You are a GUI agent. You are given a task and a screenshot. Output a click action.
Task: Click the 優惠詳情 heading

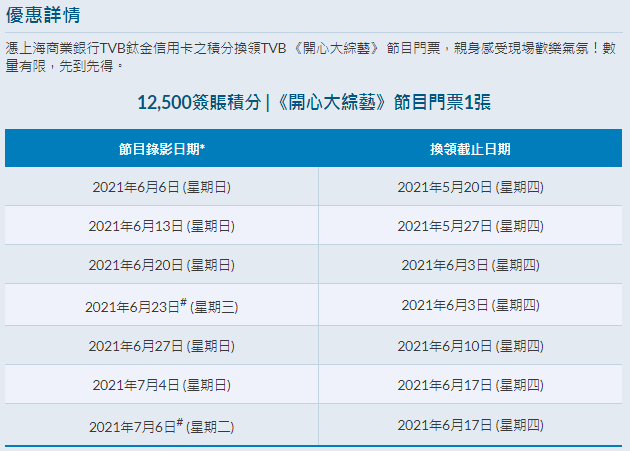[x=43, y=15]
